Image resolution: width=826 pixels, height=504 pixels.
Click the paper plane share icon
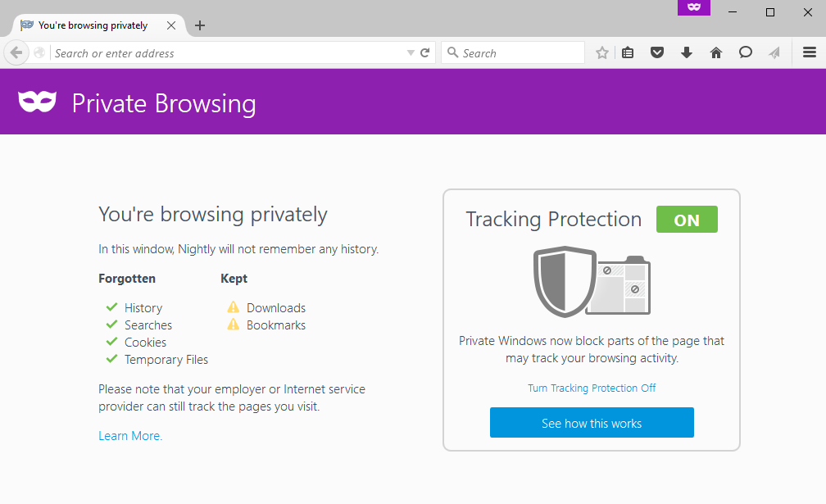tap(774, 53)
